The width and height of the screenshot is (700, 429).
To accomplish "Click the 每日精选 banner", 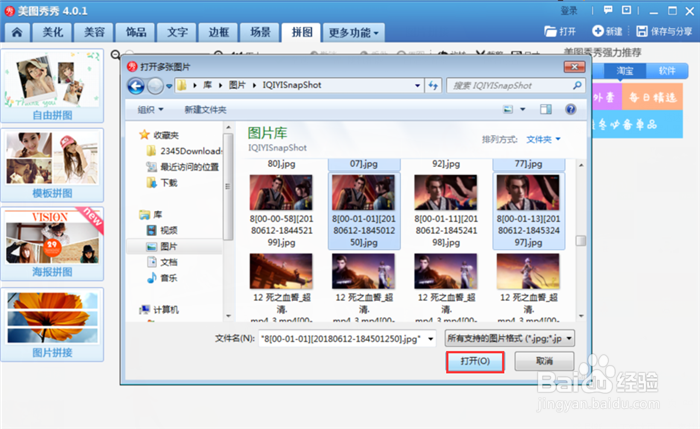I will [x=652, y=97].
